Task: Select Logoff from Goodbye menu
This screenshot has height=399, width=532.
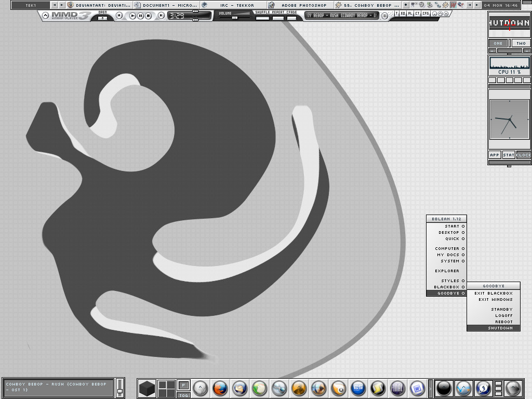Action: (494, 315)
